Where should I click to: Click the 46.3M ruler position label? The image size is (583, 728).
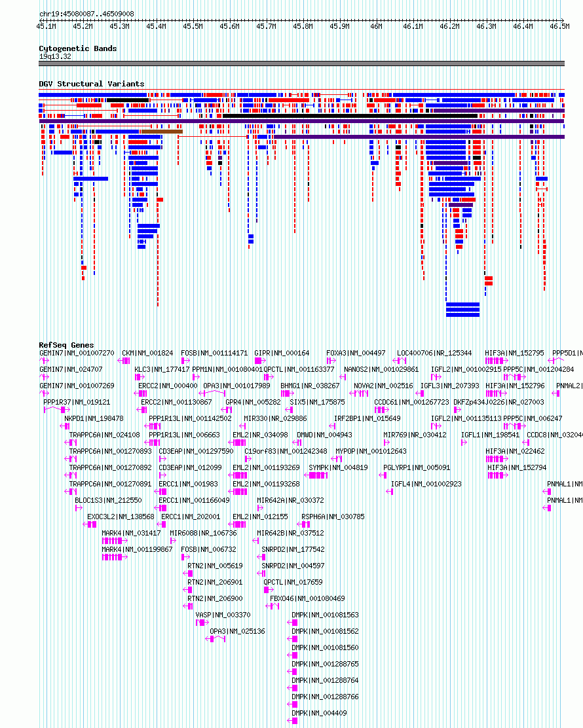[x=486, y=26]
